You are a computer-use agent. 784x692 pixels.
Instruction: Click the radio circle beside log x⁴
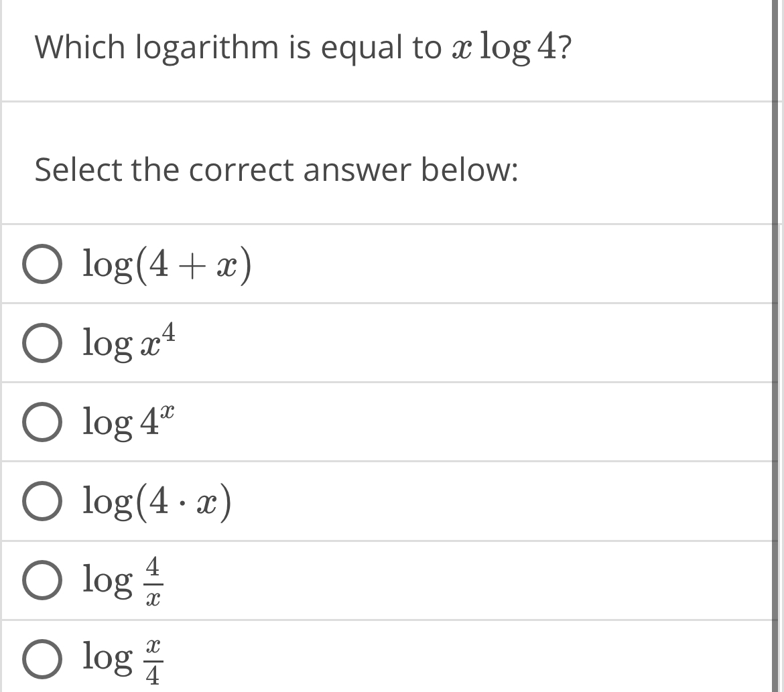pos(42,344)
